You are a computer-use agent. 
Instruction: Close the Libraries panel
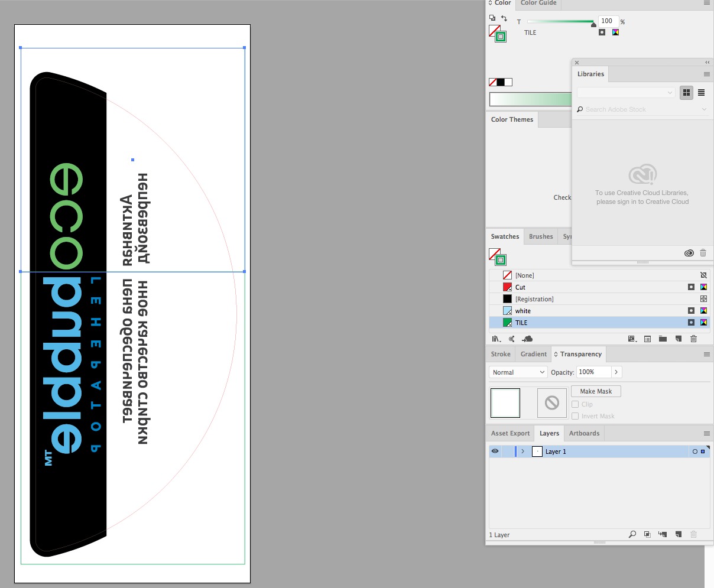(x=577, y=63)
